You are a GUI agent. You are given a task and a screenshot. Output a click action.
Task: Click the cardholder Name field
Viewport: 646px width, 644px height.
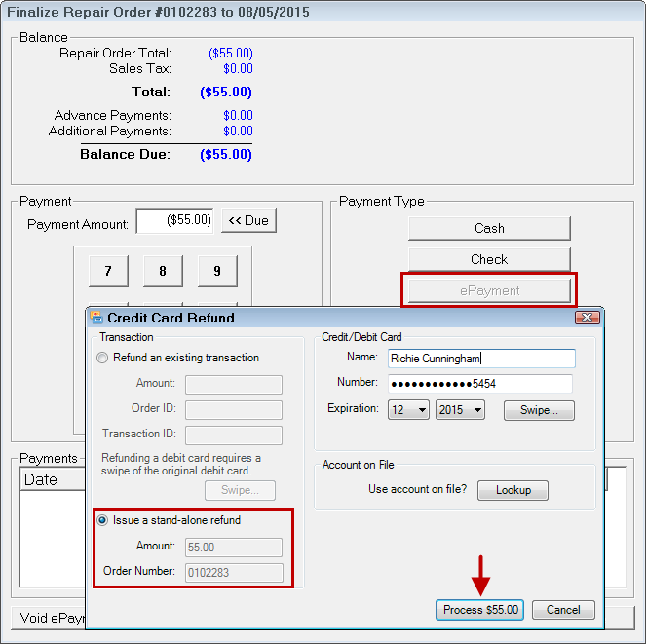(x=481, y=359)
